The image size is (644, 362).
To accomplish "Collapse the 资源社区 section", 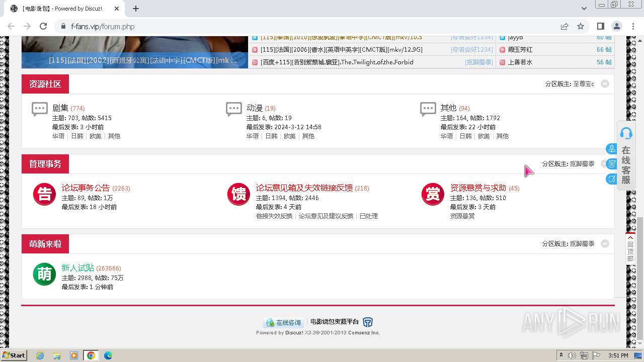I will [605, 84].
